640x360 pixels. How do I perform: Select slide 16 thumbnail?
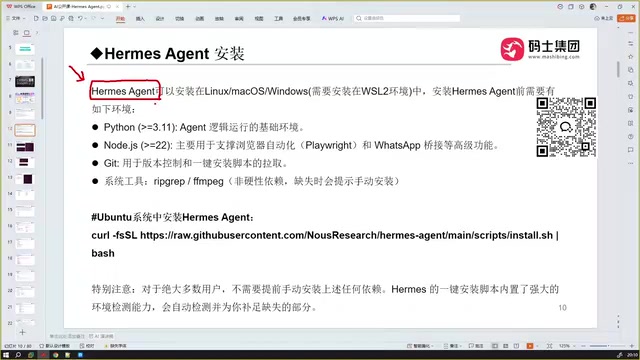[25, 227]
